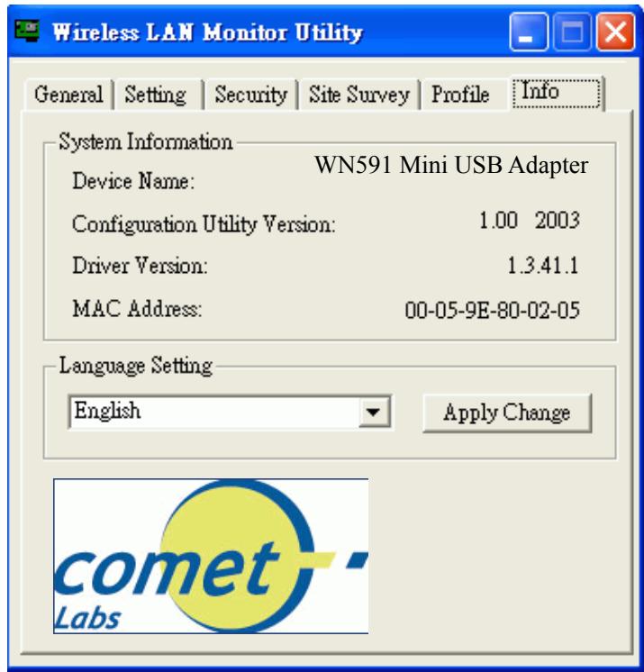Click the Wireless LAN Monitor Utility title text

coord(207,32)
